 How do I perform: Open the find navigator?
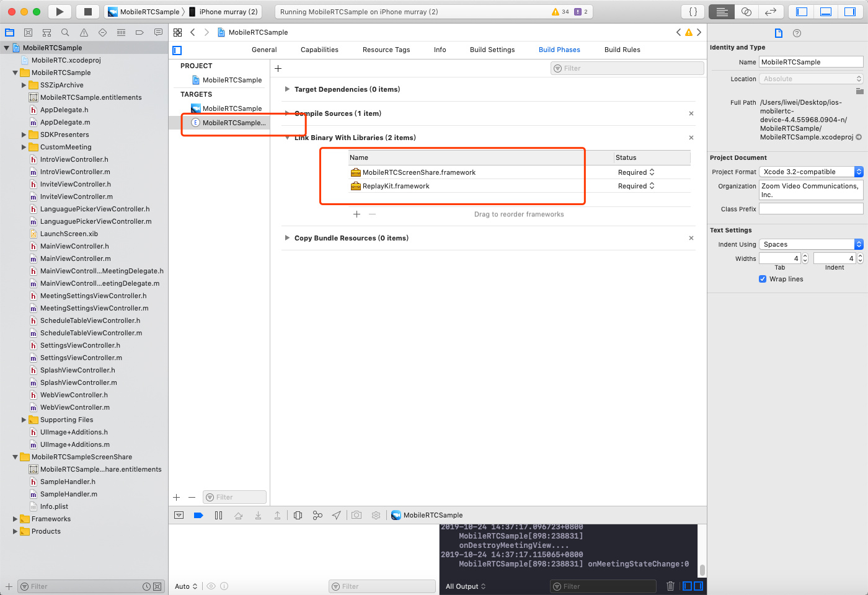[x=65, y=32]
